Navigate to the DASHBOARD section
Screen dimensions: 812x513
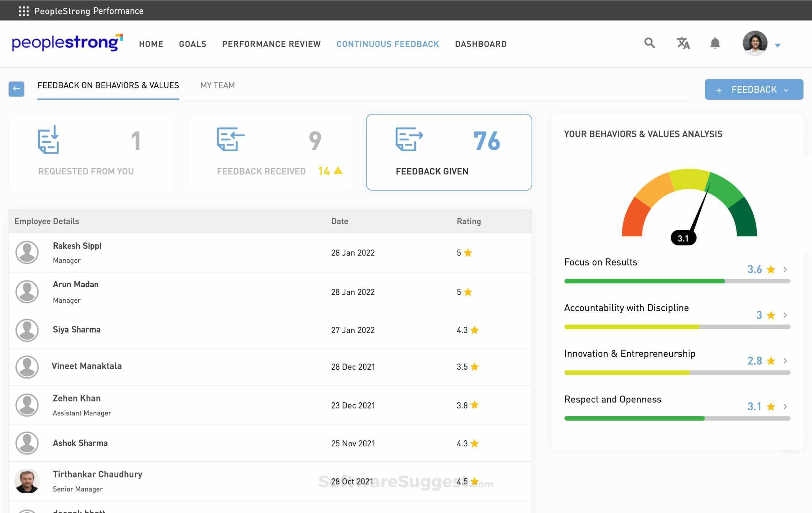[x=480, y=44]
